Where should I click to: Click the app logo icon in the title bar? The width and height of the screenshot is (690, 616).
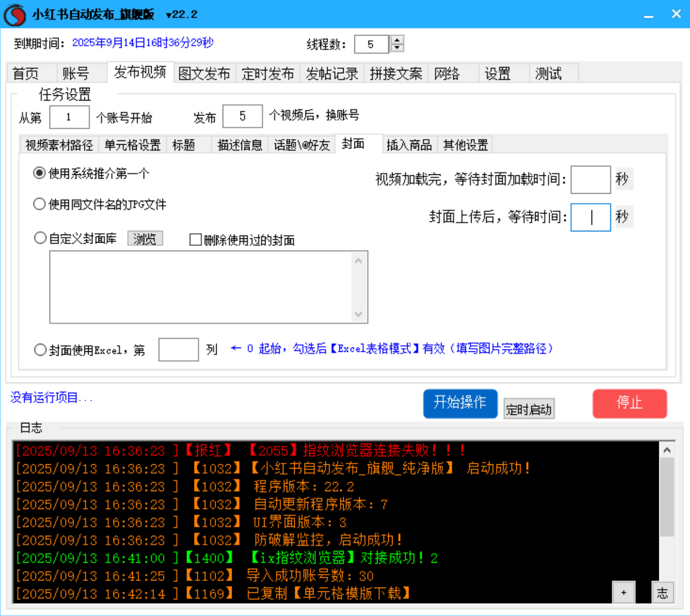click(13, 13)
